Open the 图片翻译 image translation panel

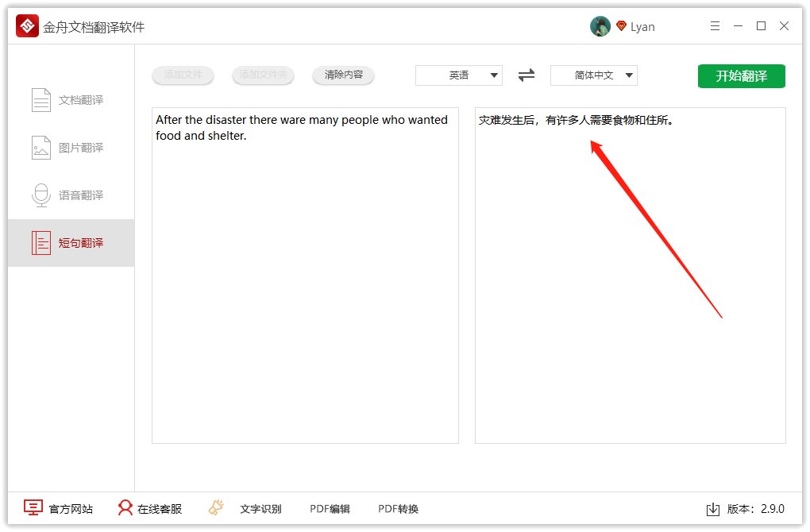coord(70,147)
